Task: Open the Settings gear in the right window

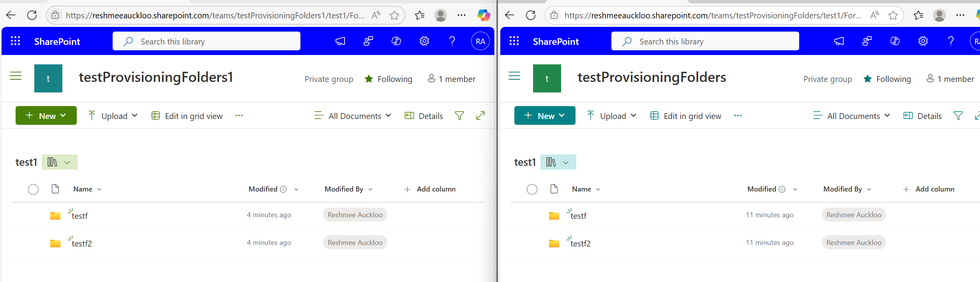Action: [923, 41]
